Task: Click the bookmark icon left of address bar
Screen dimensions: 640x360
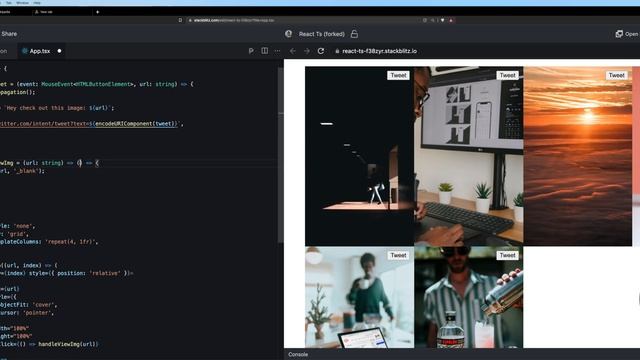Action: [x=180, y=20]
